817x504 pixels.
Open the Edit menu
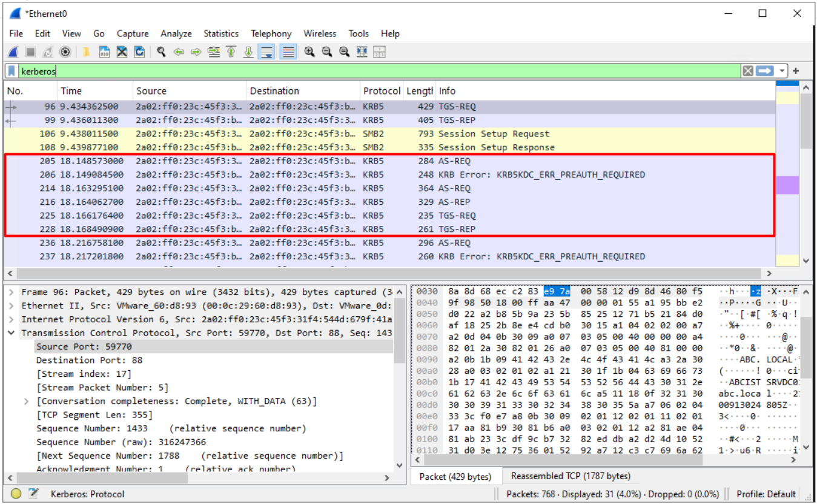click(42, 34)
